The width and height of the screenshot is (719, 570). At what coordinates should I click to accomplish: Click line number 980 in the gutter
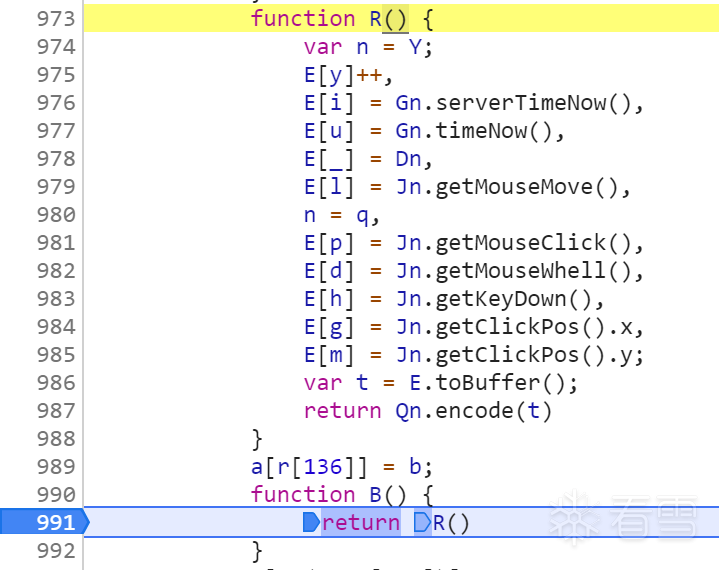56,215
